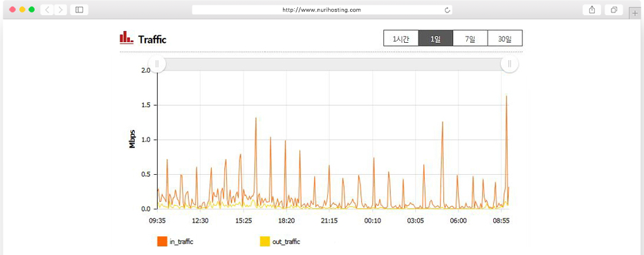The width and height of the screenshot is (644, 255).
Task: Reload the page with refresh icon
Action: click(448, 10)
